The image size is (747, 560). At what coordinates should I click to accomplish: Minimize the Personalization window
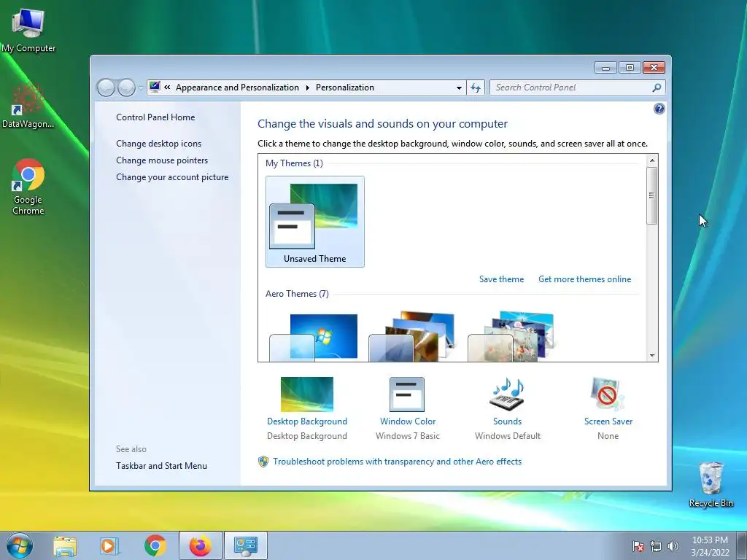[x=605, y=68]
